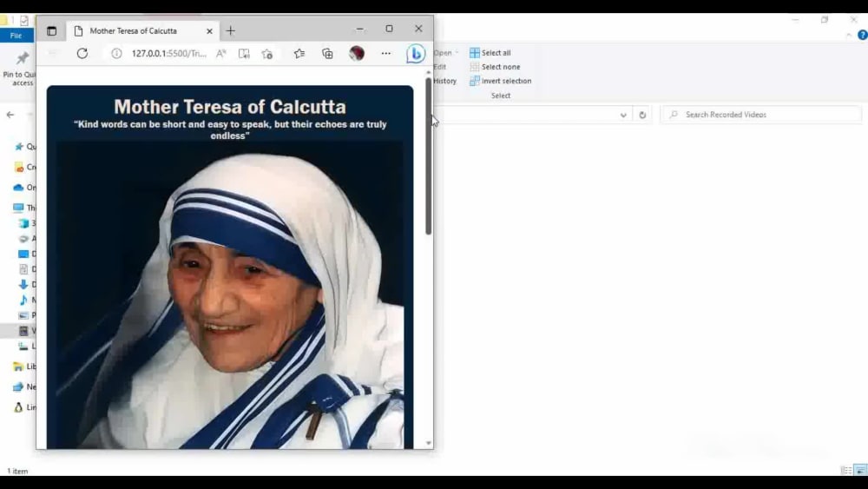Click the Search Recorded Videos field
Viewport: 868px width, 489px height.
(762, 115)
